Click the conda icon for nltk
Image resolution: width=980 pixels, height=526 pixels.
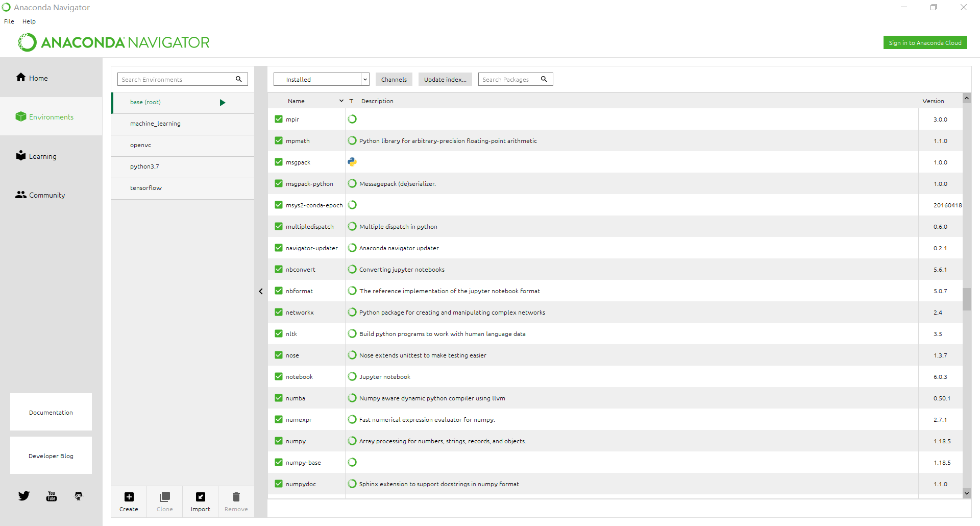click(352, 333)
